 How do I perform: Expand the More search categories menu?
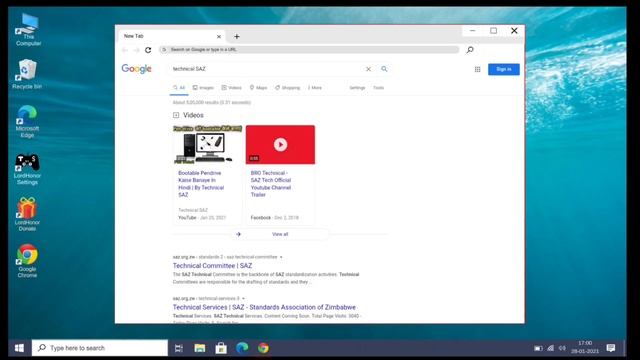click(315, 88)
